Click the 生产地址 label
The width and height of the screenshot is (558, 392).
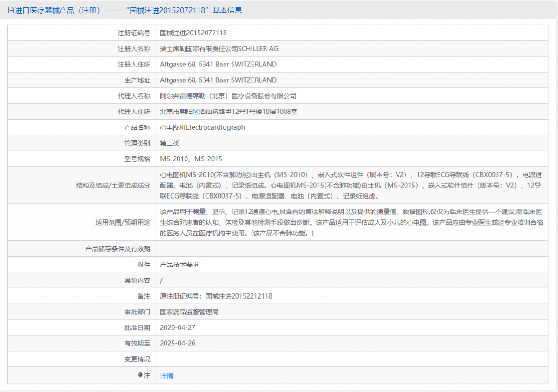coord(137,80)
